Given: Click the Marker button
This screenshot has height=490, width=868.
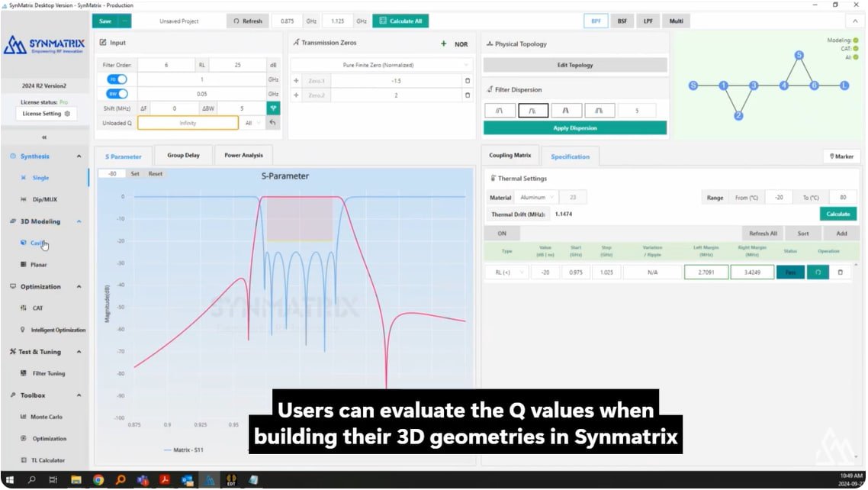Looking at the screenshot, I should (841, 156).
